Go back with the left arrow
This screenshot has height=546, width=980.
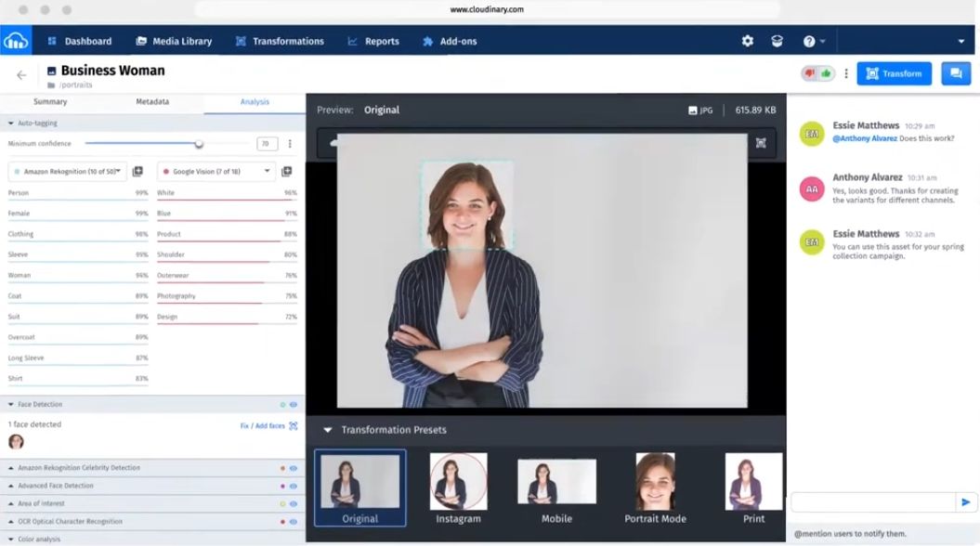click(22, 75)
